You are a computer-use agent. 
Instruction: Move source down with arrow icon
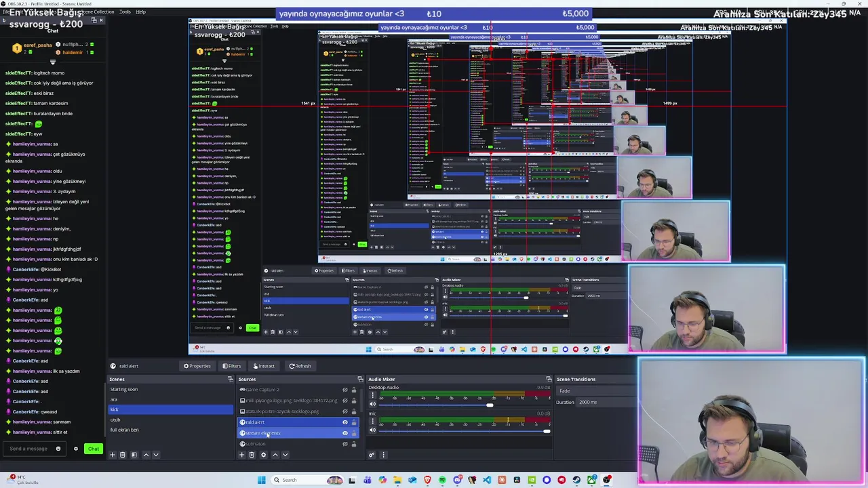tap(285, 455)
